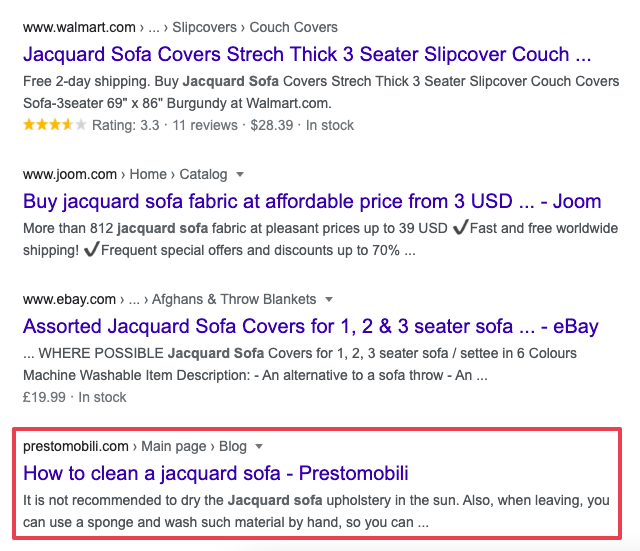This screenshot has width=640, height=551.
Task: Click the Joom snippet's first checkmark icon
Action: coord(460,227)
